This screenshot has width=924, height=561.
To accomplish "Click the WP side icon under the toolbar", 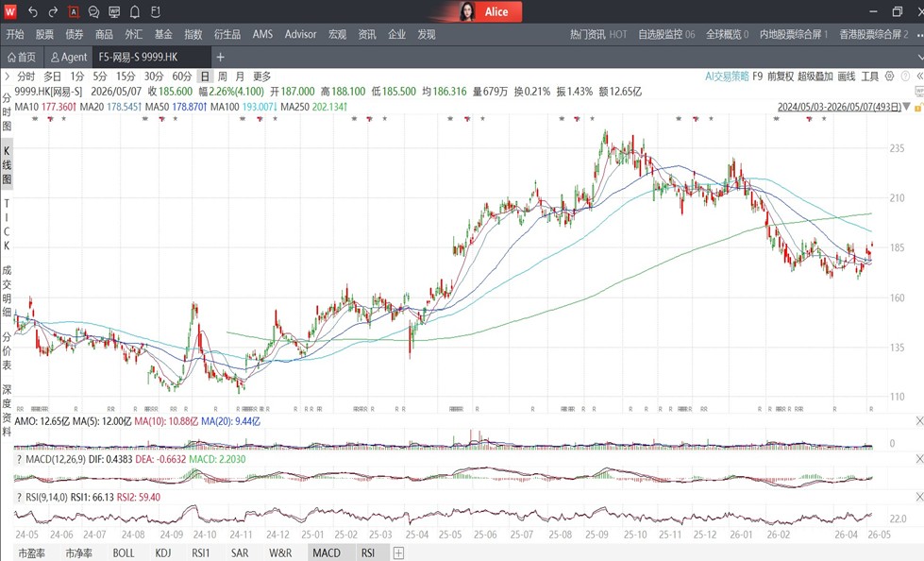I will pos(919,92).
